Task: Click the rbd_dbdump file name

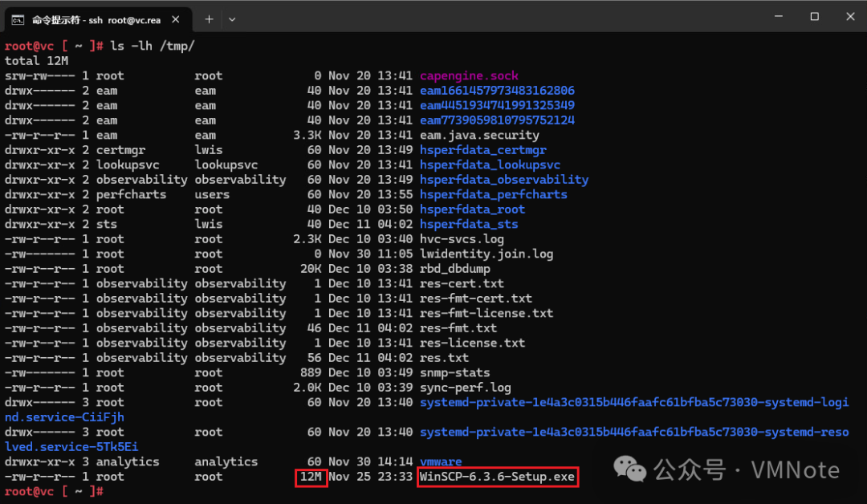Action: [x=455, y=269]
